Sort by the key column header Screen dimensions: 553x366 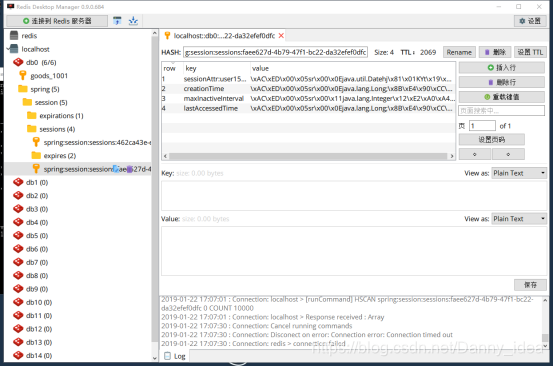tap(217, 68)
